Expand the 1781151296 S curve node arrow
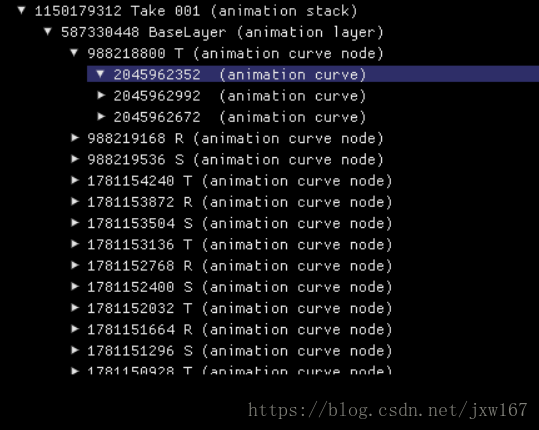This screenshot has width=539, height=430. (75, 350)
